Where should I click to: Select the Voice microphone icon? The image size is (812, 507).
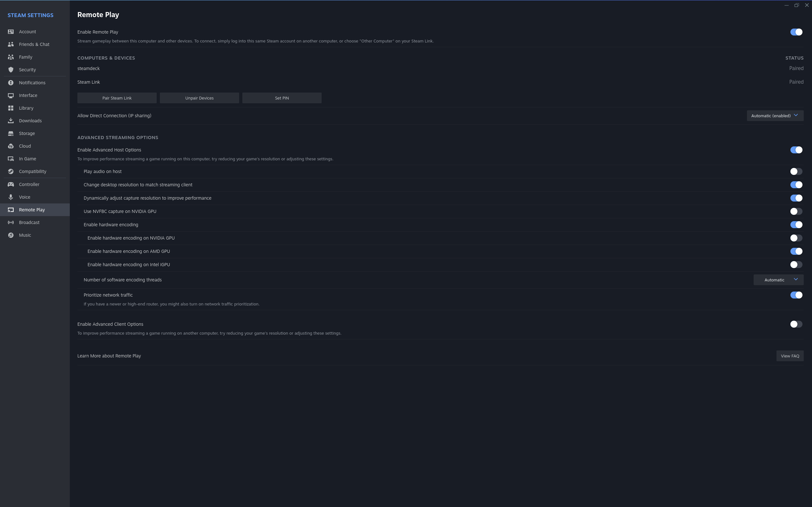point(11,197)
